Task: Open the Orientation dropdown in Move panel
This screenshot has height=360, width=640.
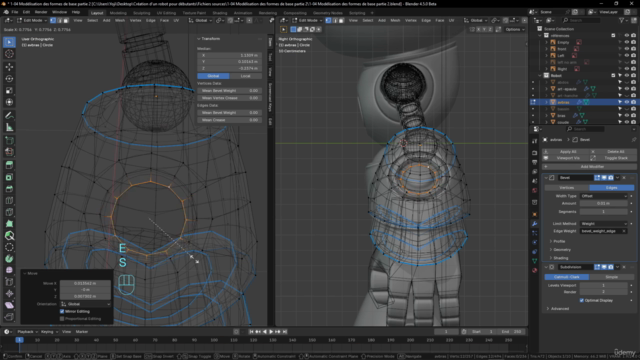Action: tap(85, 304)
